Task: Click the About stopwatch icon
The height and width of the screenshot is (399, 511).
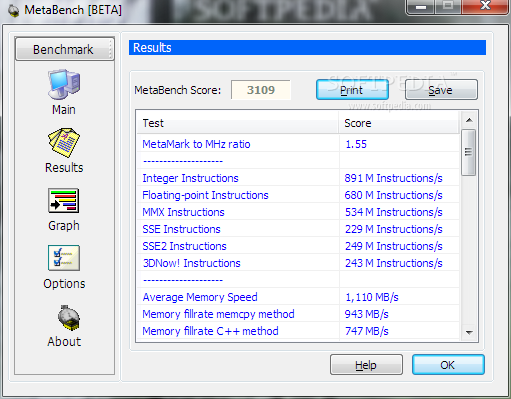Action: pyautogui.click(x=69, y=318)
